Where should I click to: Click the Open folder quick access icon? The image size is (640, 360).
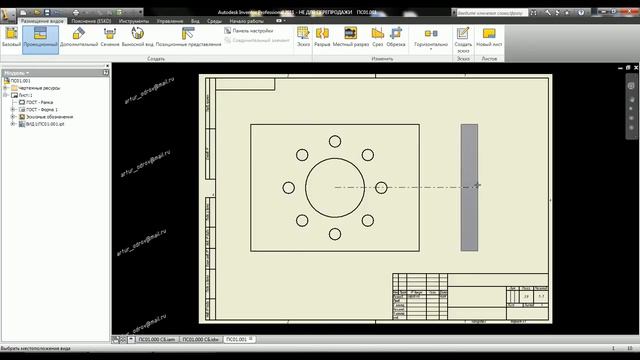coord(37,13)
